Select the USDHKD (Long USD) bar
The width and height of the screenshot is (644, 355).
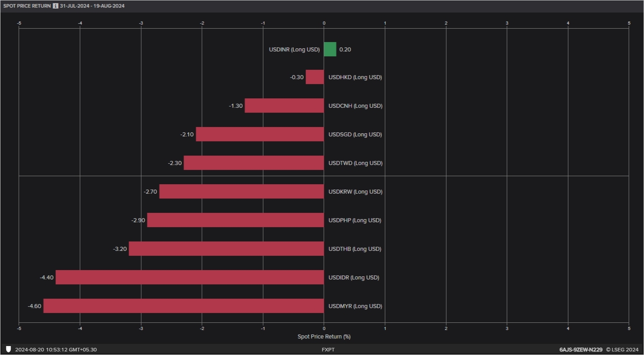pyautogui.click(x=314, y=77)
